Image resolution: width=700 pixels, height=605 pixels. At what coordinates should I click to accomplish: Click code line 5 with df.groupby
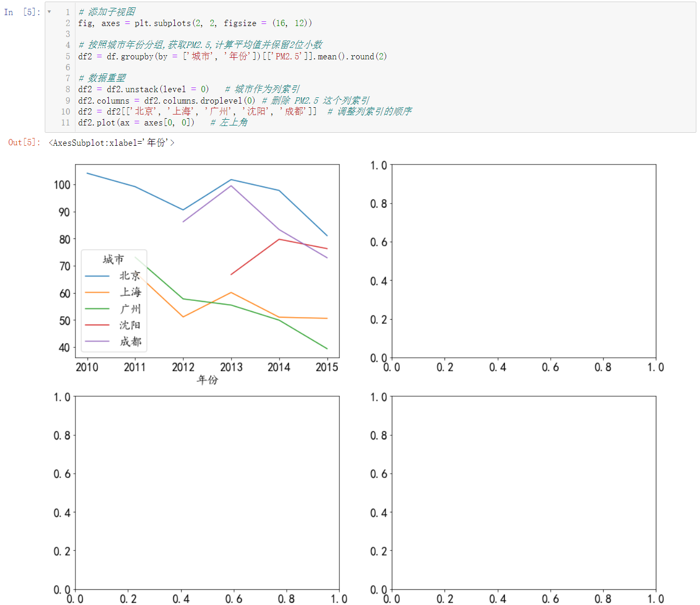click(233, 56)
